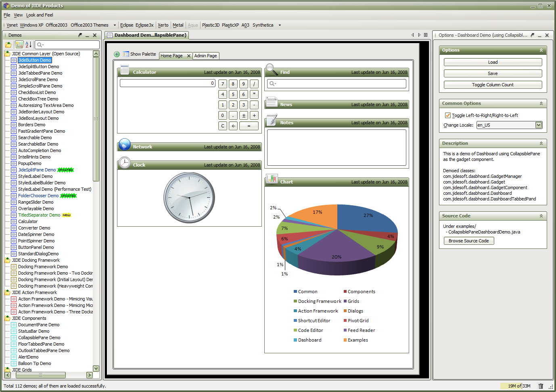Click calculator divide key
The height and width of the screenshot is (392, 556).
click(254, 84)
